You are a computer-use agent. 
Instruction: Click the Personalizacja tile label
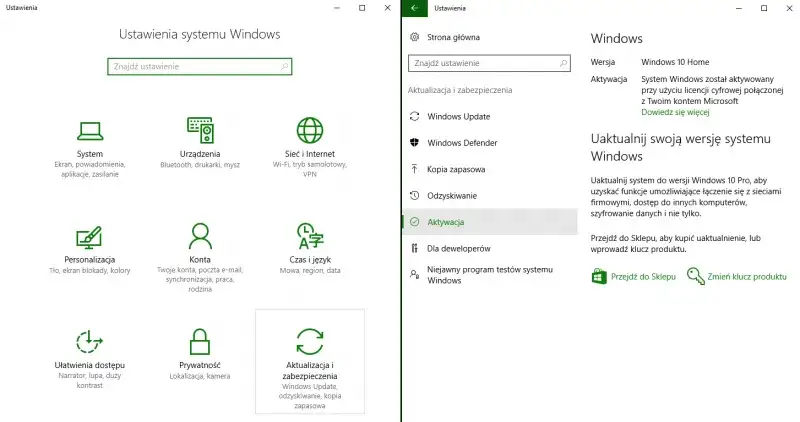point(90,259)
